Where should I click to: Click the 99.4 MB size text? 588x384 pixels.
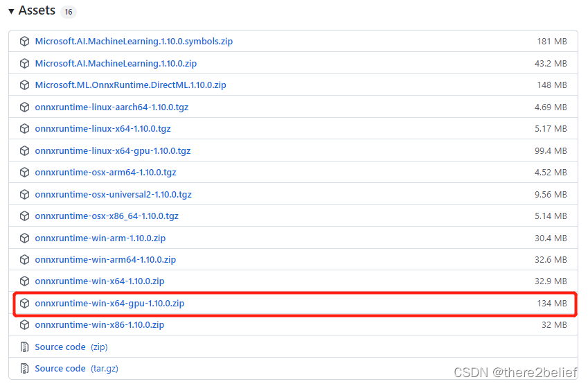551,151
